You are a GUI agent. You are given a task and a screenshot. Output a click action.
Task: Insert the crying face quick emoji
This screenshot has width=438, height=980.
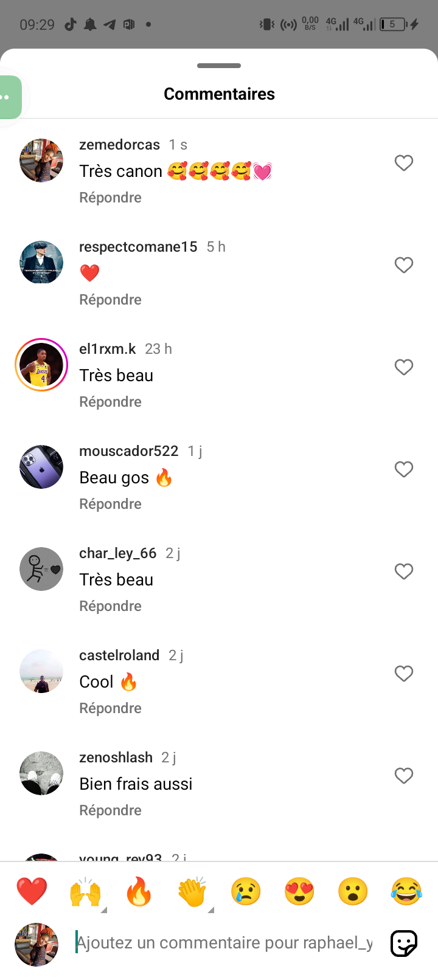246,892
